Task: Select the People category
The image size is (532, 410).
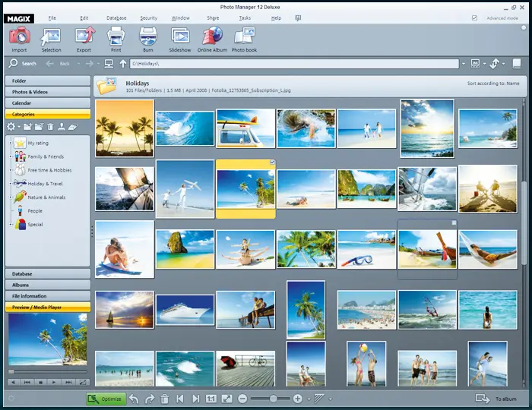Action: pos(35,211)
